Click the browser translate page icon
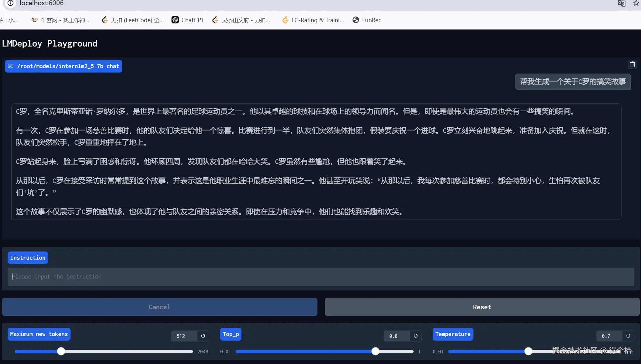 pyautogui.click(x=622, y=3)
